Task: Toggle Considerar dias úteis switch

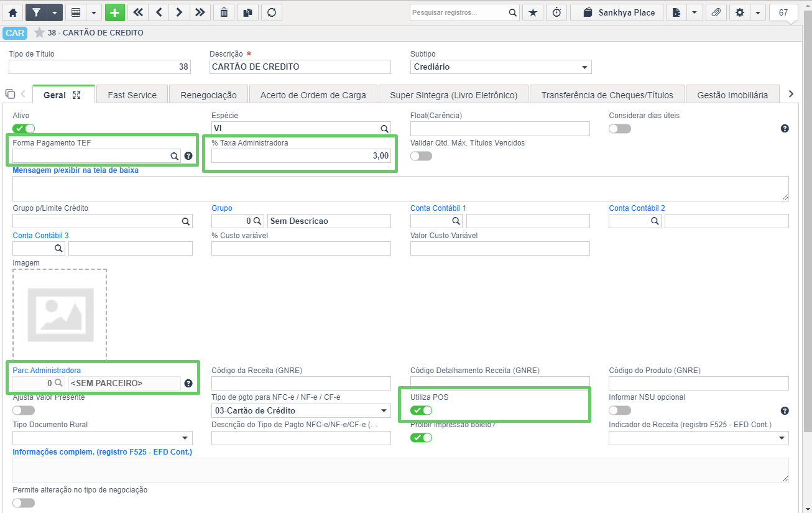Action: 620,129
